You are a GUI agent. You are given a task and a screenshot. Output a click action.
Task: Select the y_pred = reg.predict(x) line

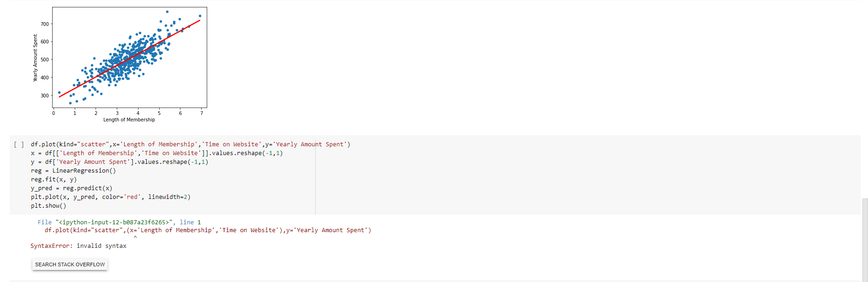(72, 188)
